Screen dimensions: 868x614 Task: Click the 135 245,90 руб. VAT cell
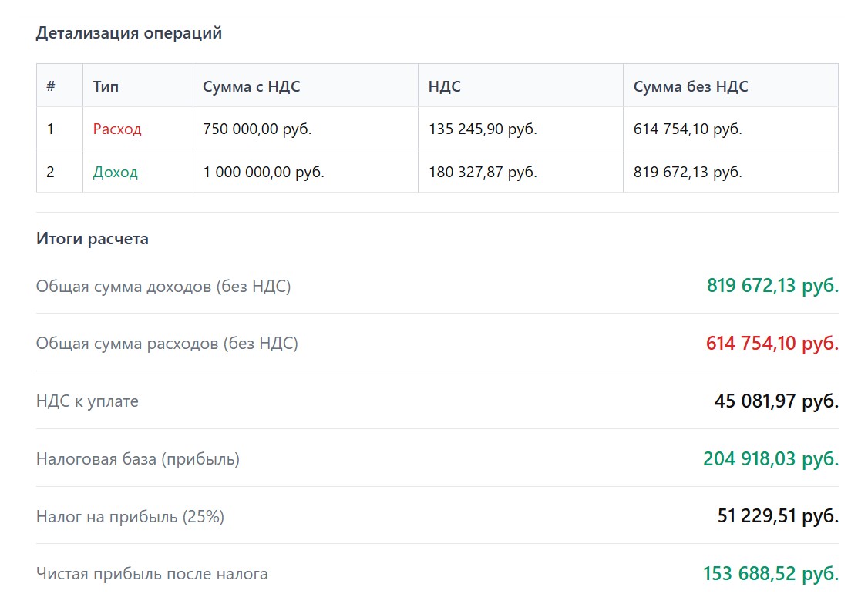click(x=483, y=129)
